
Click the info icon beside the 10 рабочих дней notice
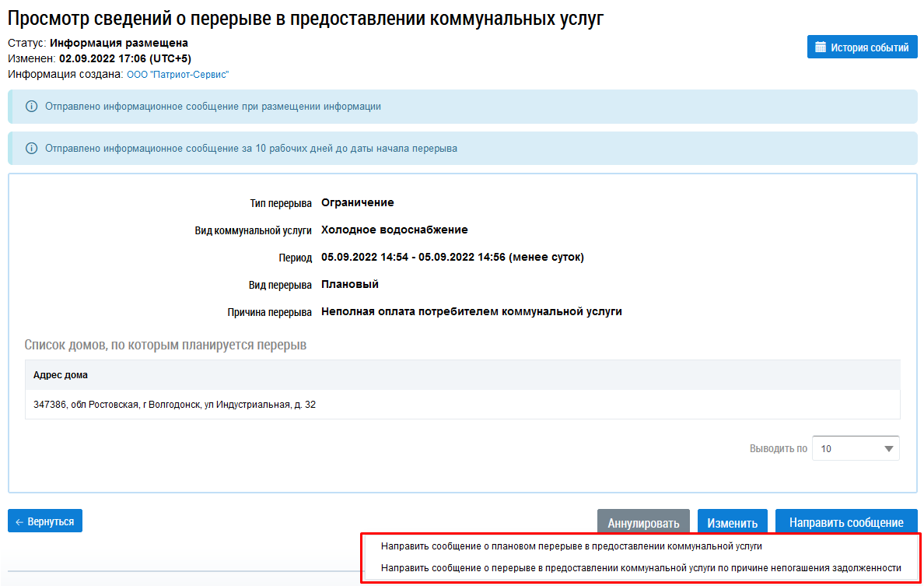31,148
